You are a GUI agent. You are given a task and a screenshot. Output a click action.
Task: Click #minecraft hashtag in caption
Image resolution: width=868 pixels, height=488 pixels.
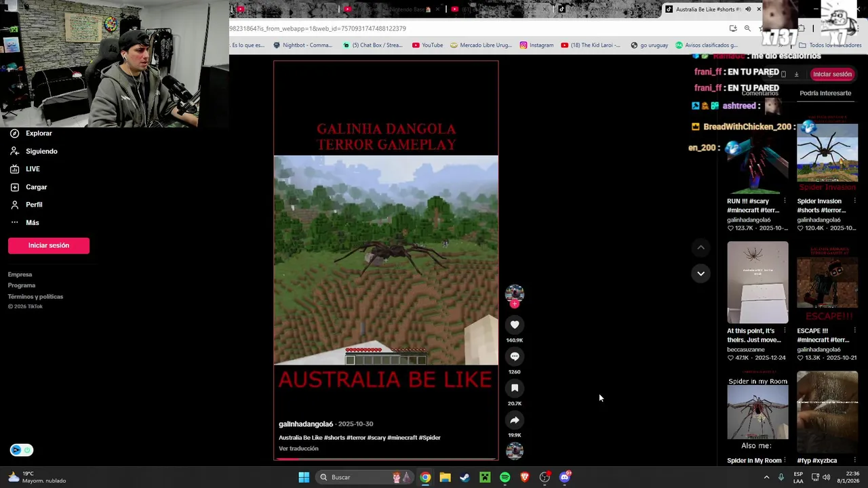(402, 438)
